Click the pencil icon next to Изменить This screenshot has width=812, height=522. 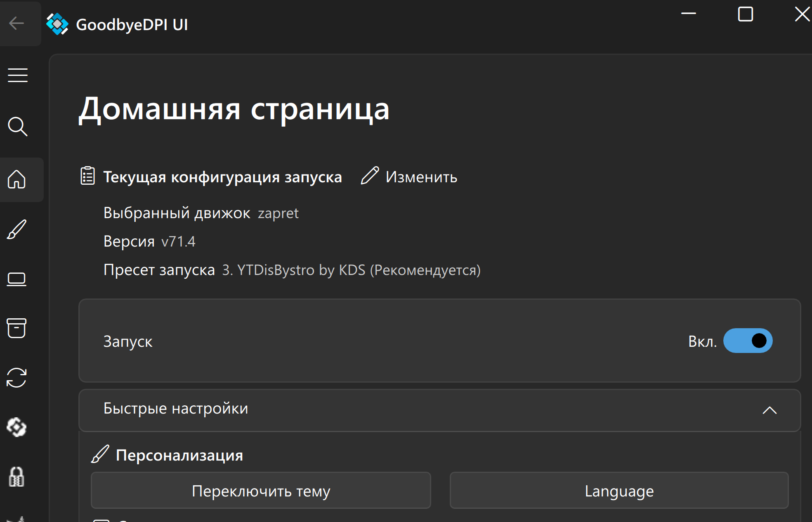(370, 176)
